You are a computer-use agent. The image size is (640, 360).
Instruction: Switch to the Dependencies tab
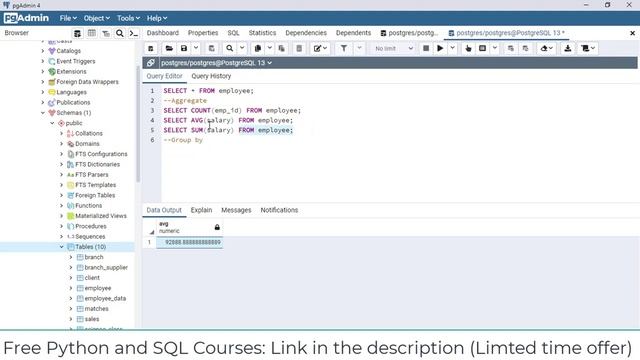[306, 33]
